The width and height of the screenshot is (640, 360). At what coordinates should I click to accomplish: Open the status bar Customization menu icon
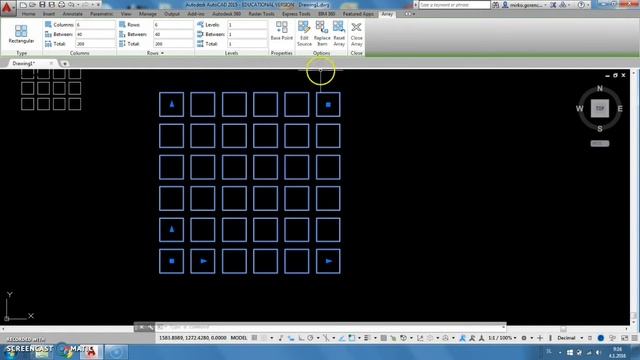point(635,338)
